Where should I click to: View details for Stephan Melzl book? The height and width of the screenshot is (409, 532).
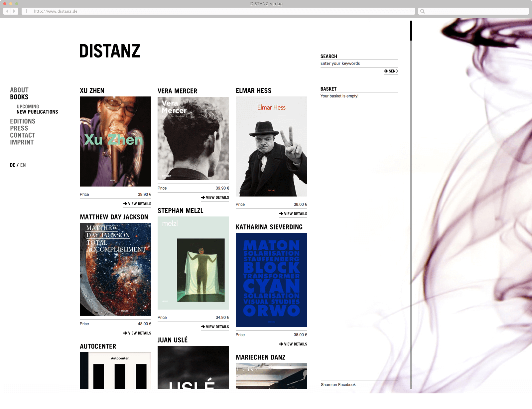click(x=215, y=327)
